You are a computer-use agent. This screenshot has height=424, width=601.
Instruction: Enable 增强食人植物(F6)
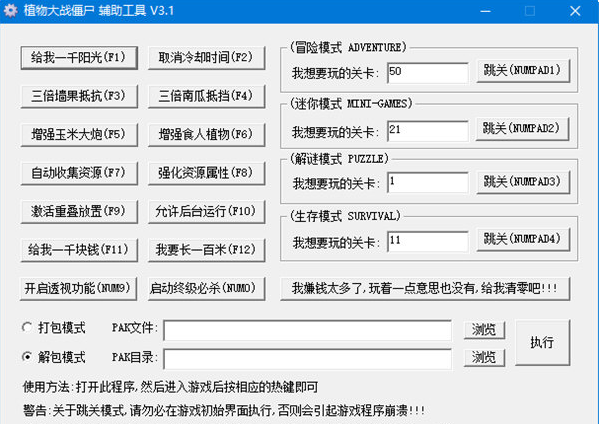tap(206, 135)
